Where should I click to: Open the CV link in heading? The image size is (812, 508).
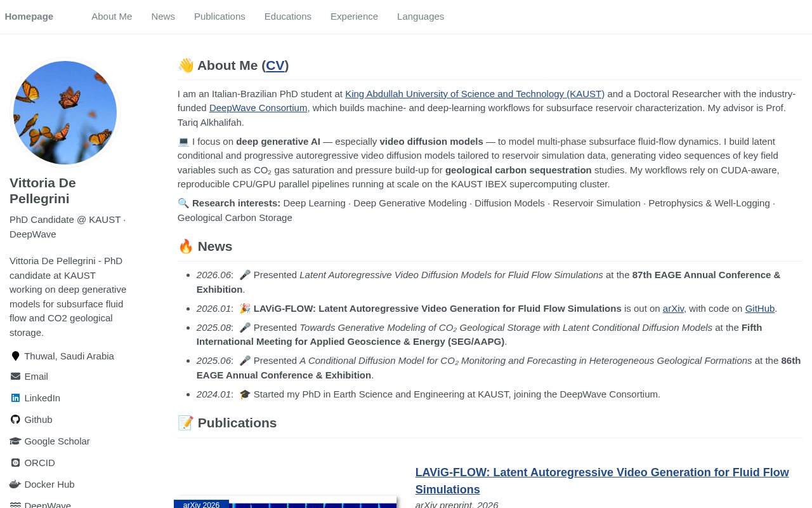275,65
